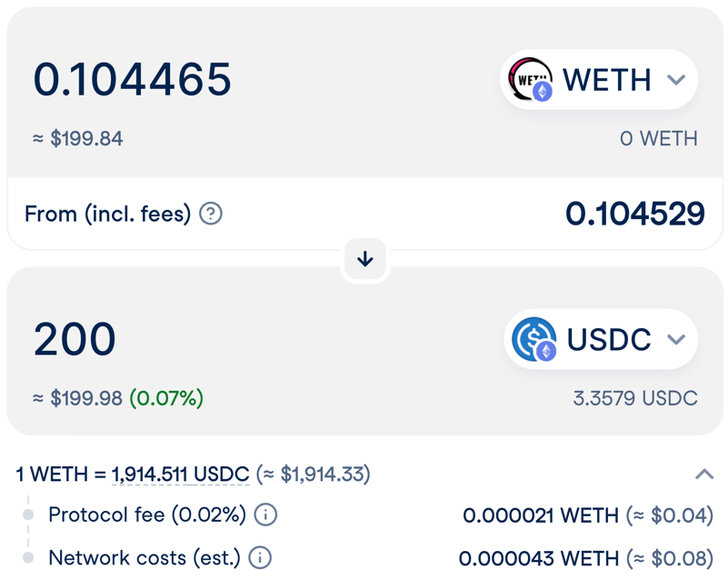This screenshot has width=728, height=580.
Task: Click the 0 WETH balance text
Action: coord(658,139)
